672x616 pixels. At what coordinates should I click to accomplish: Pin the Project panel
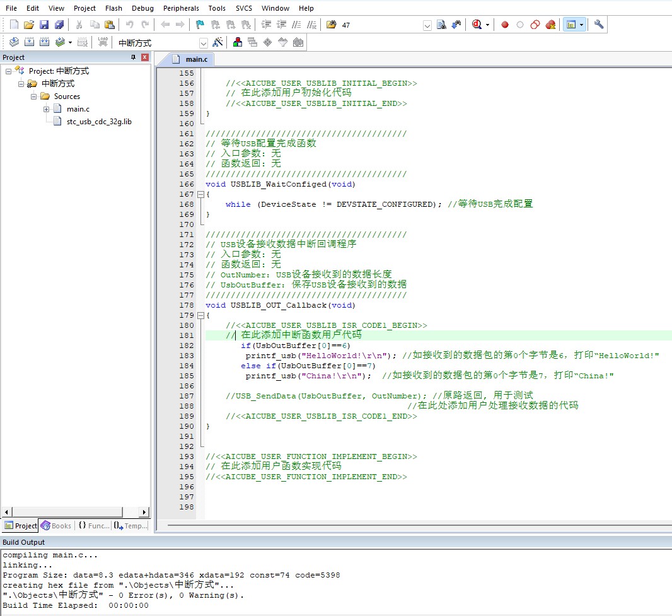133,57
